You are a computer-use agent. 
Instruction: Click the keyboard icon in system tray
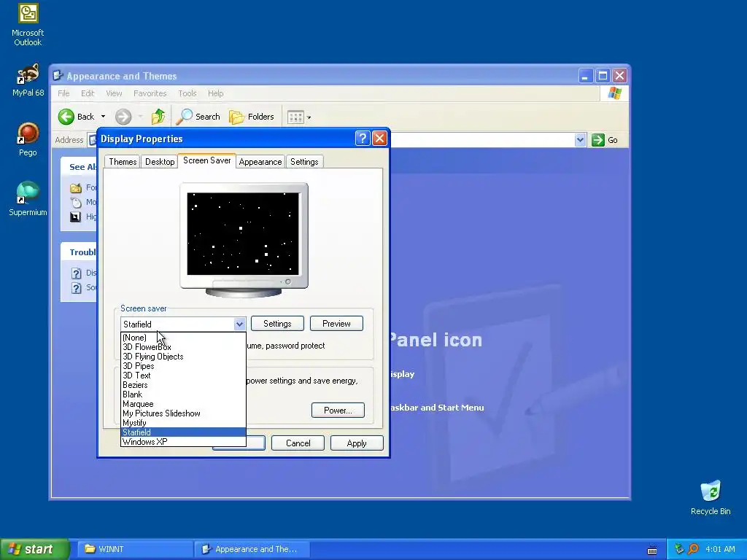(652, 550)
